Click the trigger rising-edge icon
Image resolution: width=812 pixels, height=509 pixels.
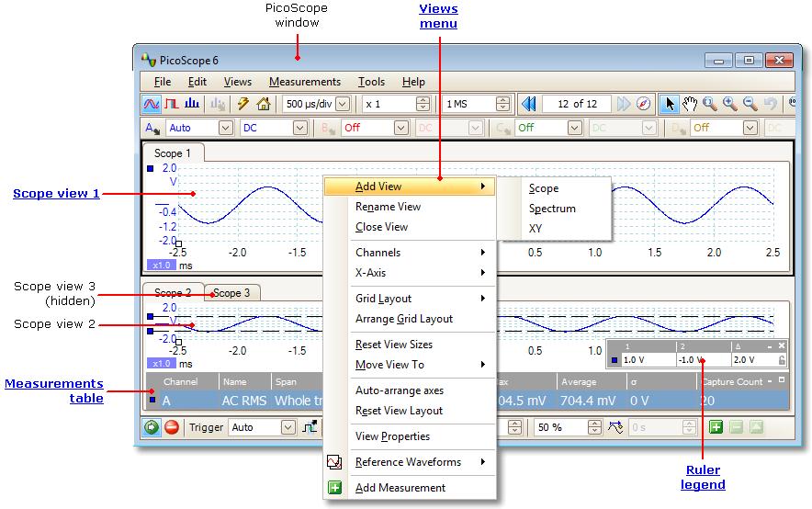coord(310,427)
